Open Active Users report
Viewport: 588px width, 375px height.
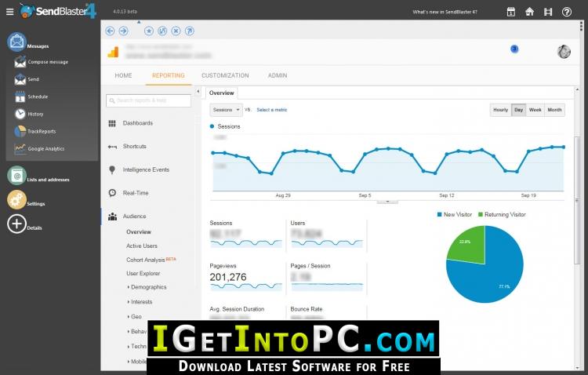point(142,246)
